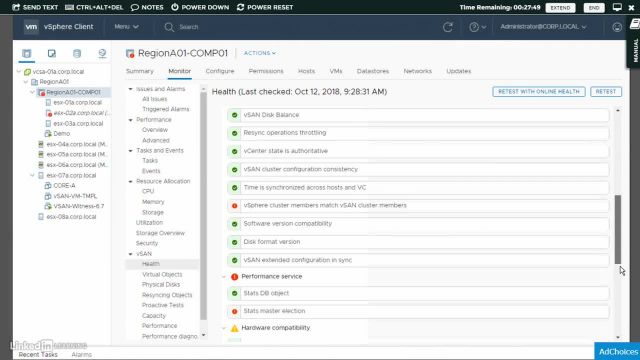Image resolution: width=640 pixels, height=360 pixels.
Task: Collapse the Tasks and Events section
Action: pos(131,151)
